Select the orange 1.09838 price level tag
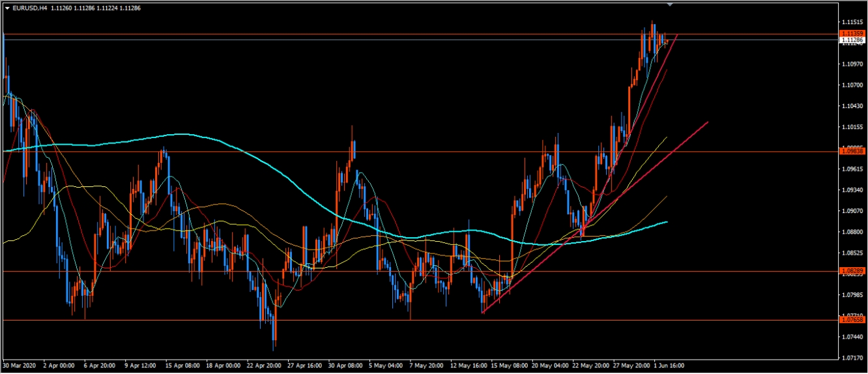Viewport: 868px width, 374px height. 852,151
